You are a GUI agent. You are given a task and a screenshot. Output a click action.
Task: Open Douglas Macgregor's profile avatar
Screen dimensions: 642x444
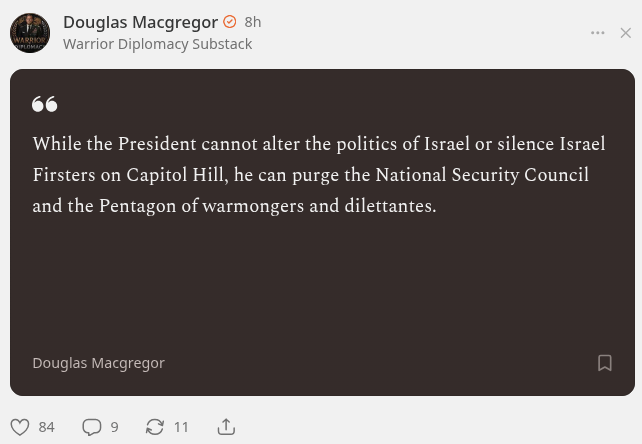(x=30, y=33)
